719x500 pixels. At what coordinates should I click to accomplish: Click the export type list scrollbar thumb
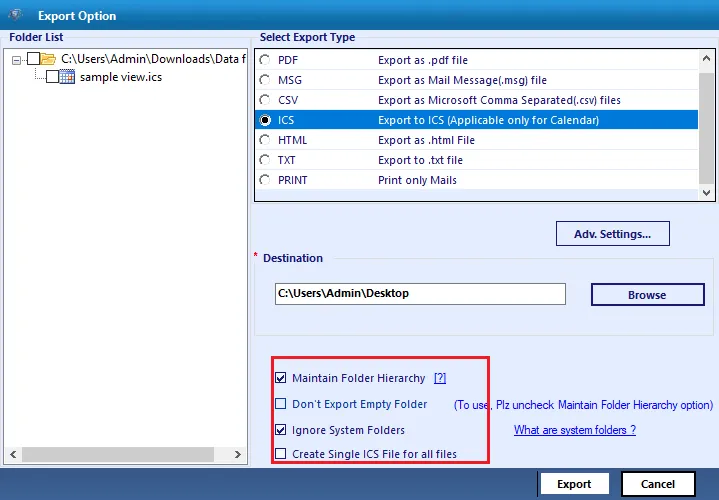(x=706, y=126)
